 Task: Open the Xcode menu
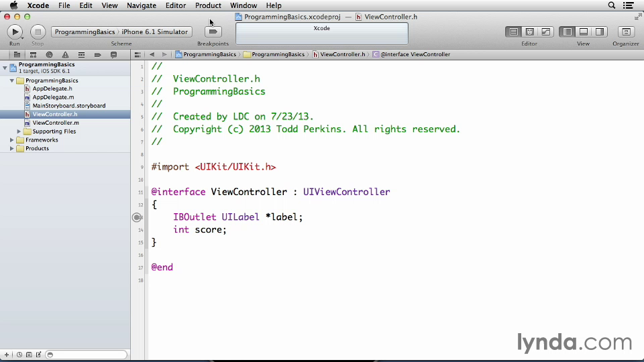pos(38,5)
